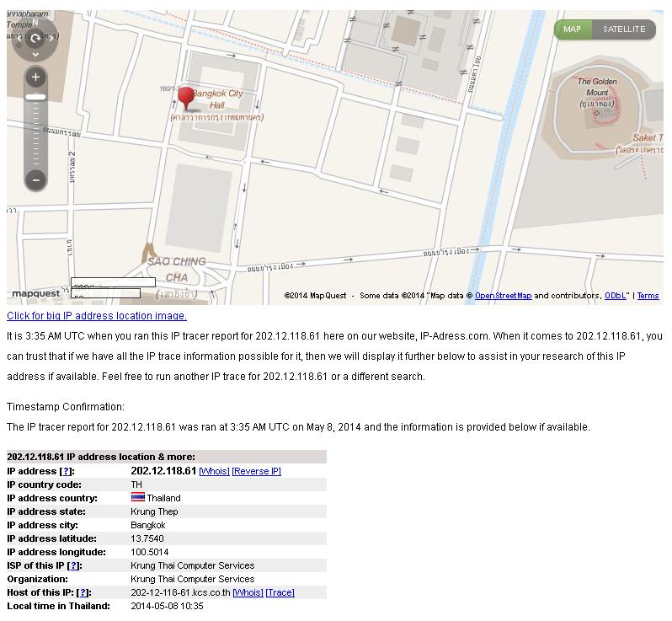Image resolution: width=672 pixels, height=621 pixels.
Task: Click the 'Bangkok' city value
Action: coord(148,525)
